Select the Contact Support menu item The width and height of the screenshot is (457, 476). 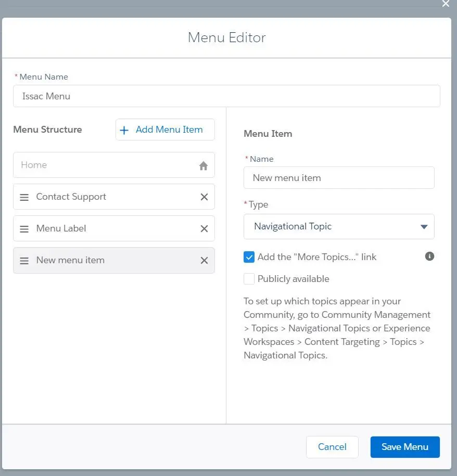tap(114, 197)
